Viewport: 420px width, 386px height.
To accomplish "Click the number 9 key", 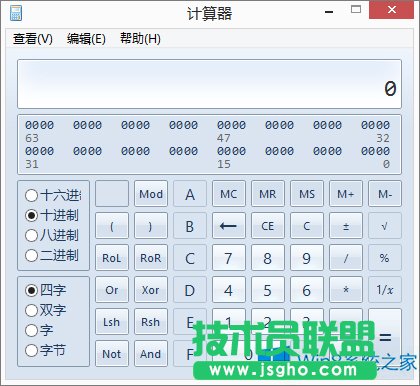I will (307, 258).
